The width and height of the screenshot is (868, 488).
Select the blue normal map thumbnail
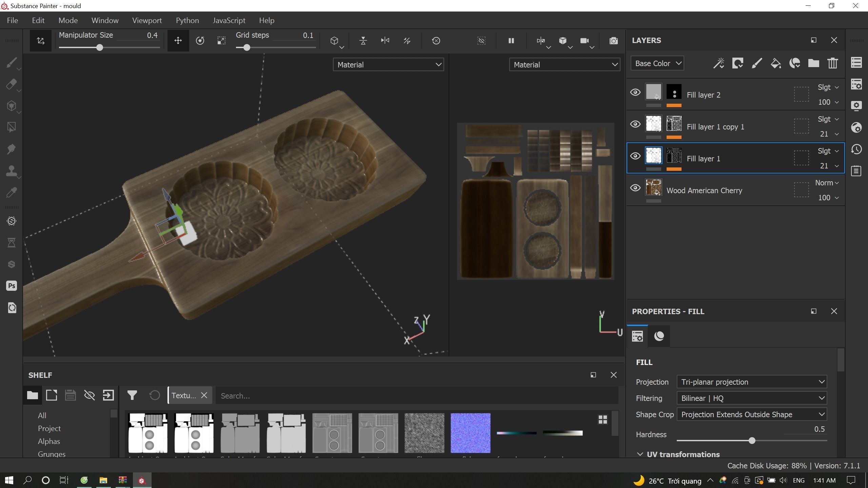coord(470,433)
